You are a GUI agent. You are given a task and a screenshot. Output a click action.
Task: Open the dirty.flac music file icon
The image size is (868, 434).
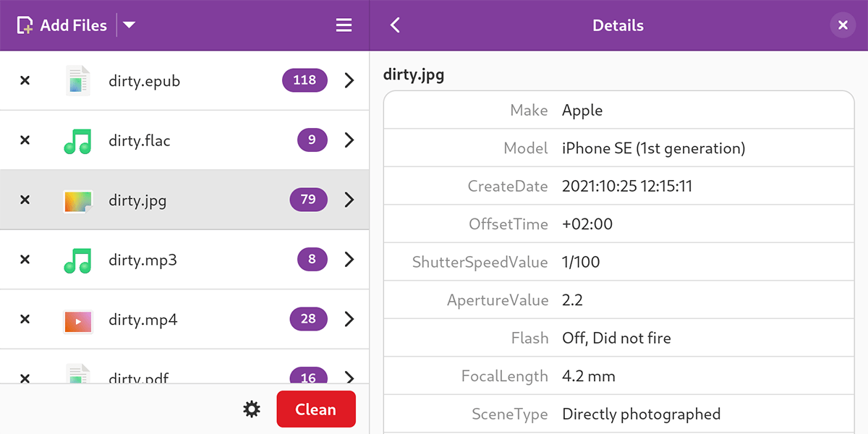pos(77,140)
